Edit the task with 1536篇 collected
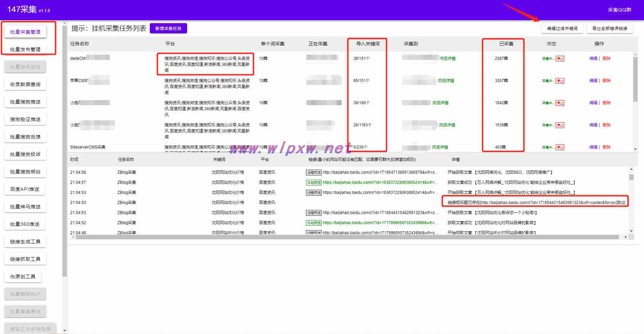Image resolution: width=644 pixels, height=334 pixels. (593, 125)
